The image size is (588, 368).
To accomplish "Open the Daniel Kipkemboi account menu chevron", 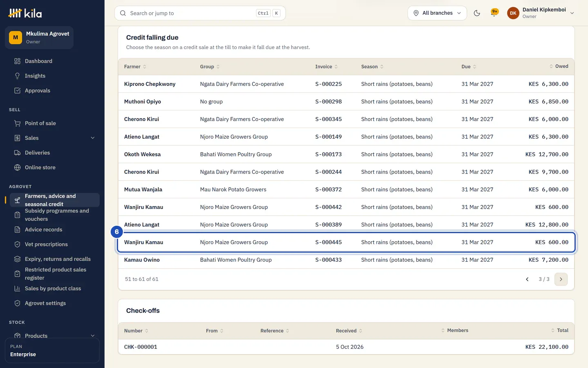I will click(x=572, y=13).
